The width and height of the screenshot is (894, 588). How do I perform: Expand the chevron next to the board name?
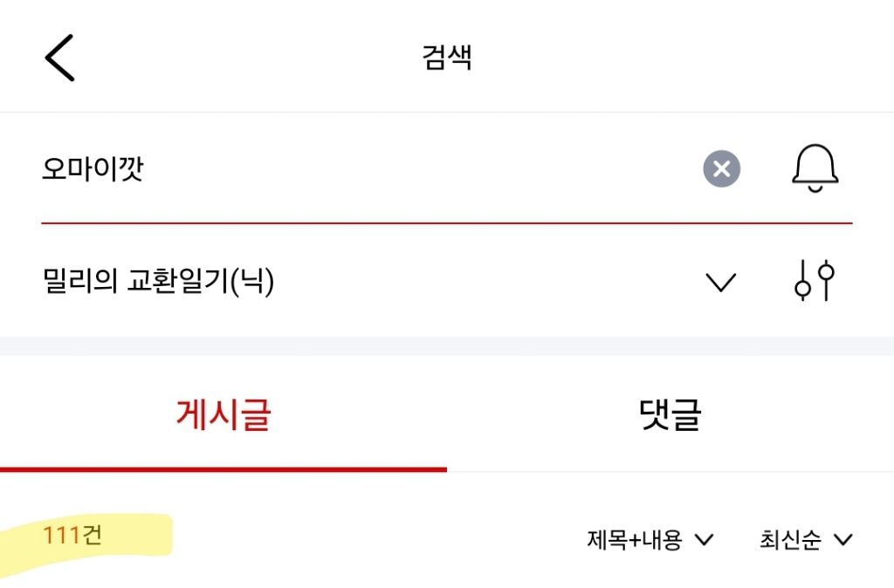pos(721,281)
